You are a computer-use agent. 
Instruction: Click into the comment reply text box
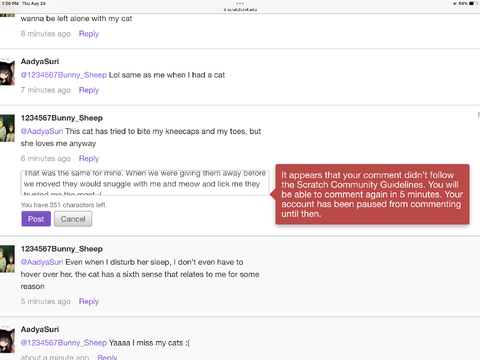(x=145, y=183)
